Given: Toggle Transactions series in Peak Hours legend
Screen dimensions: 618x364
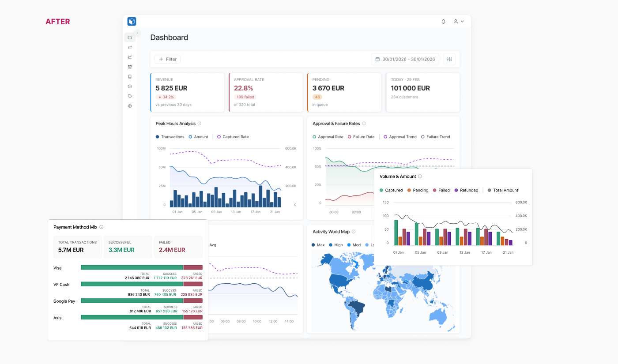Looking at the screenshot, I should click(170, 137).
